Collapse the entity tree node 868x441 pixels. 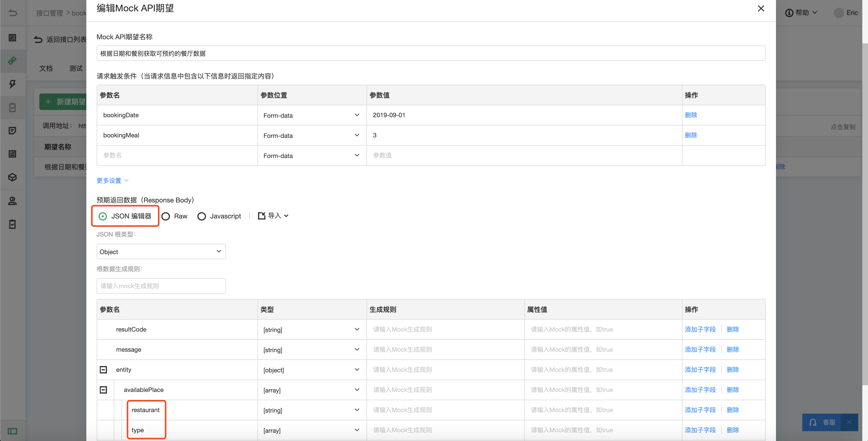pos(103,370)
